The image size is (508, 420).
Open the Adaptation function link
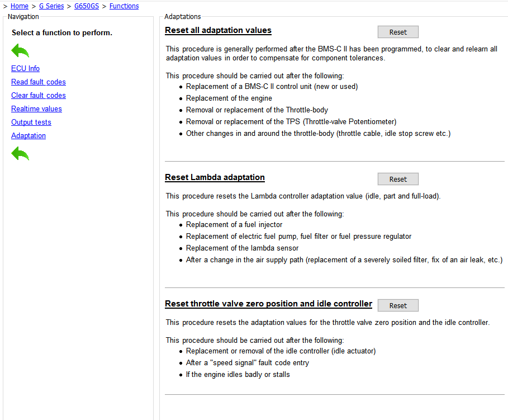click(29, 135)
